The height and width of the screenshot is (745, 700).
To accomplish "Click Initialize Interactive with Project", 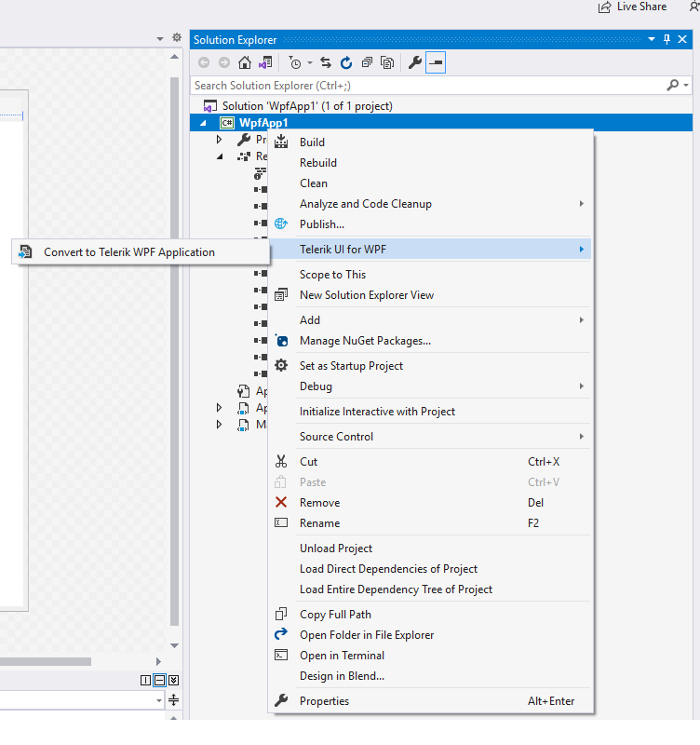I will click(x=429, y=411).
